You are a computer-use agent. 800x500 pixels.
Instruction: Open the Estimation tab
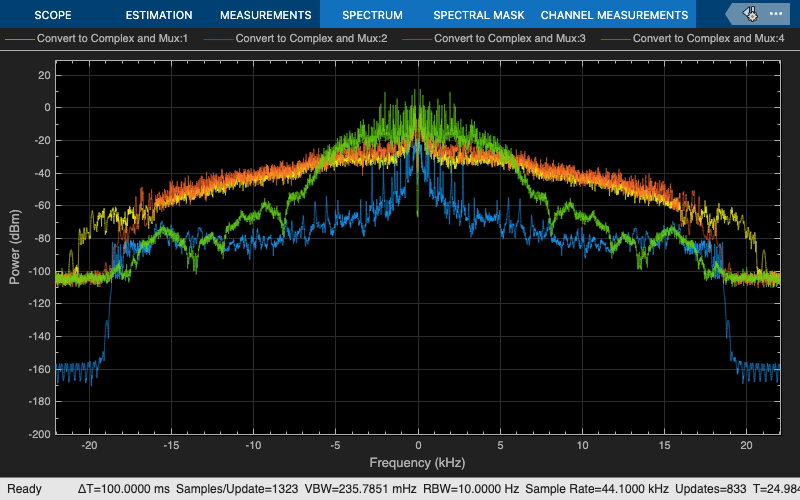pos(159,15)
